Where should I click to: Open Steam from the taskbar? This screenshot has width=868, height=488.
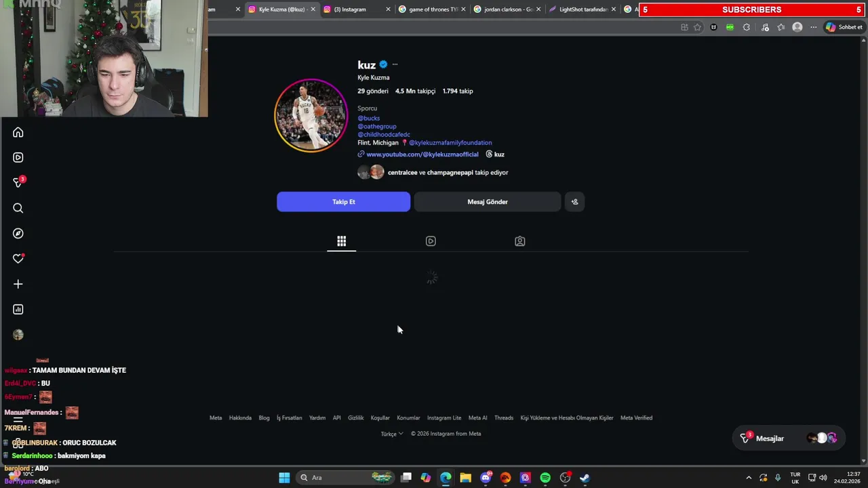click(x=585, y=478)
